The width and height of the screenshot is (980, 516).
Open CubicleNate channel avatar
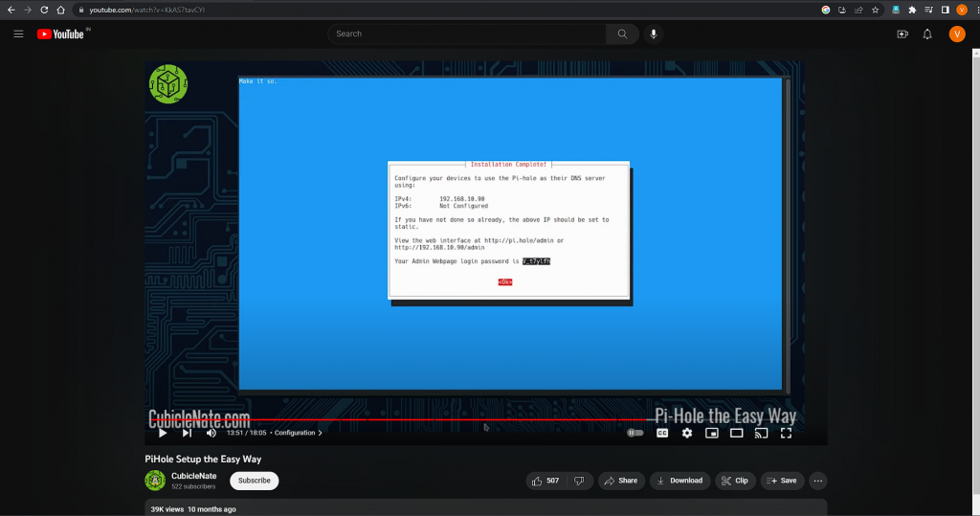tap(155, 481)
